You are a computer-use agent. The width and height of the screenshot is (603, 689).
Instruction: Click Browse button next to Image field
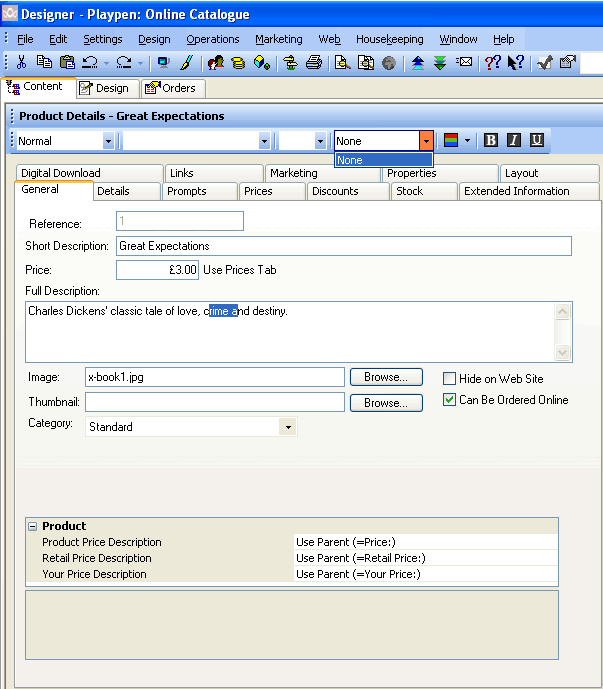(385, 377)
